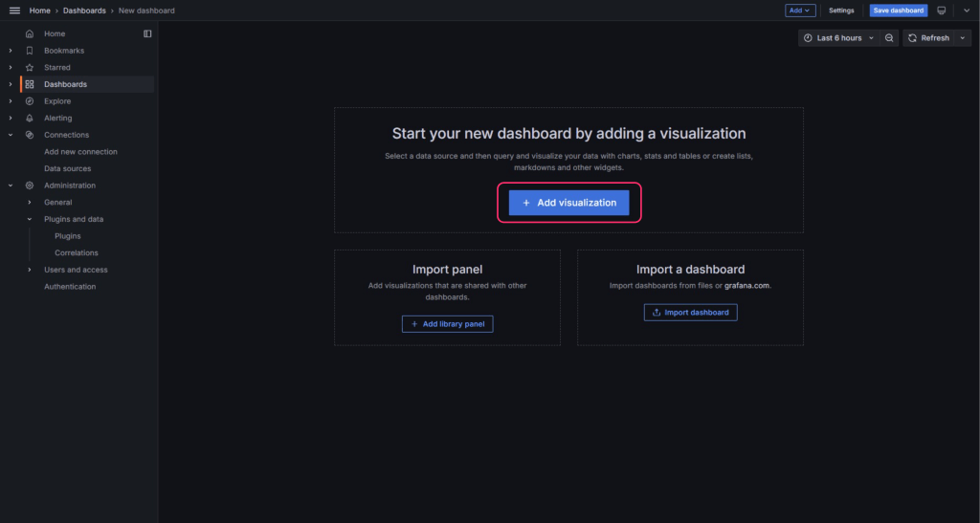This screenshot has width=980, height=523.
Task: Select Correlations in the sidebar
Action: 77,253
